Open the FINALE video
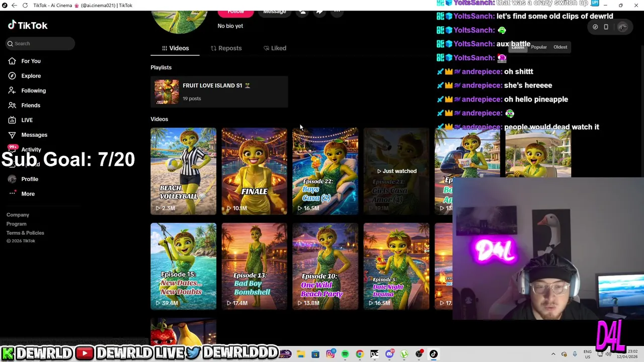 point(254,171)
